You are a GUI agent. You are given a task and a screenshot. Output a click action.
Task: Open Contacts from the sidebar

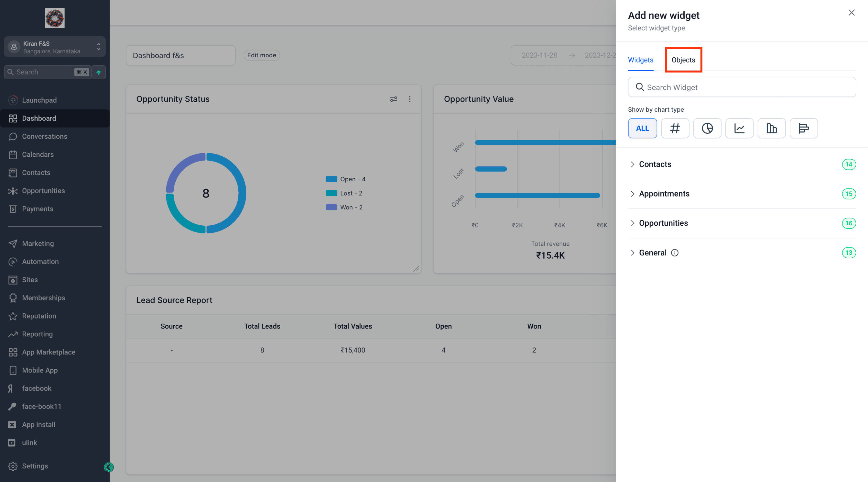point(55,173)
